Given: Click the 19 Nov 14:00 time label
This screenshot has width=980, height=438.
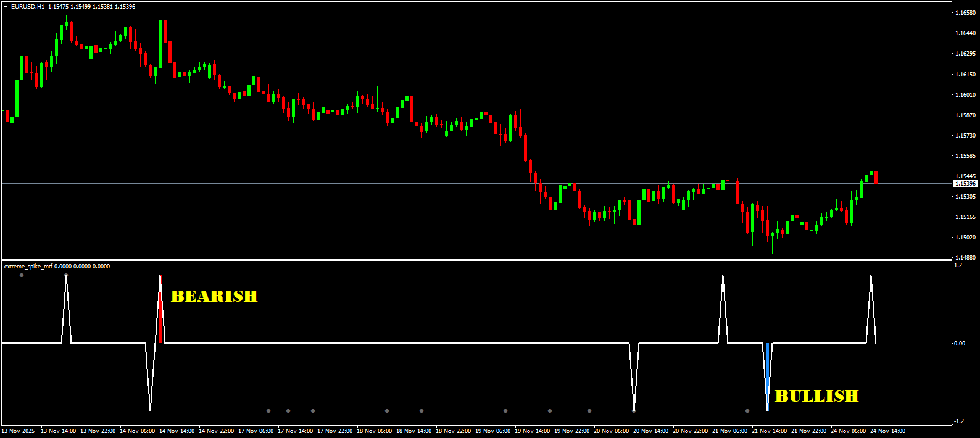Looking at the screenshot, I should [x=532, y=431].
